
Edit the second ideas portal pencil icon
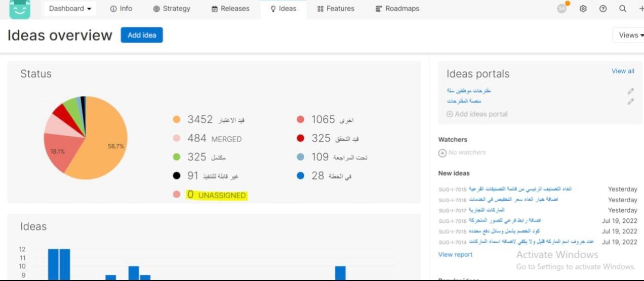[x=630, y=102]
